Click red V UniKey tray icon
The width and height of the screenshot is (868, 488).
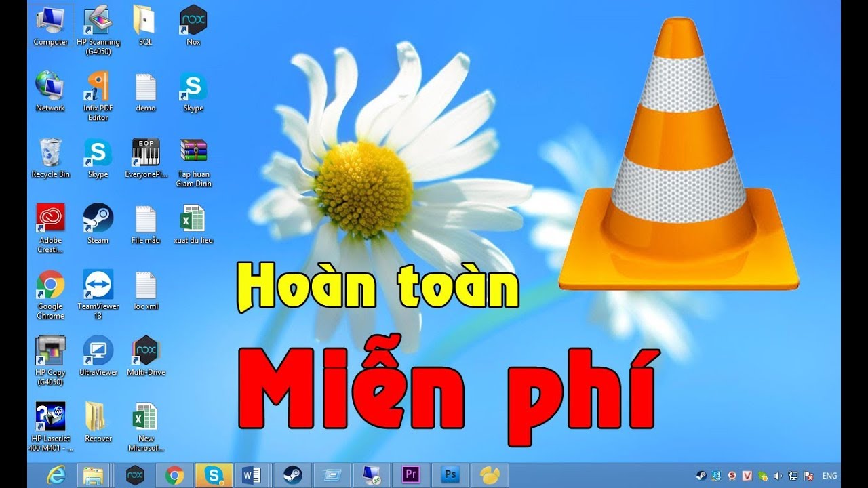coord(747,476)
